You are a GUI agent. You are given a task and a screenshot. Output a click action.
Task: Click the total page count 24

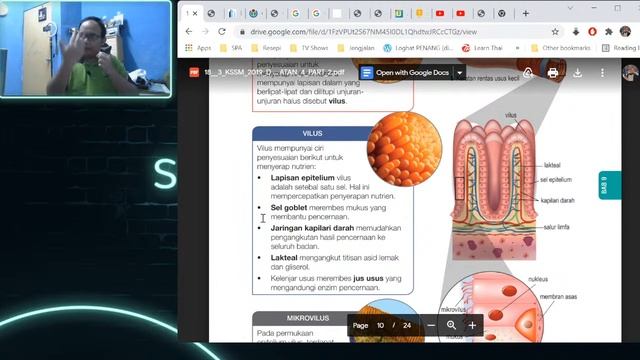coord(407,325)
